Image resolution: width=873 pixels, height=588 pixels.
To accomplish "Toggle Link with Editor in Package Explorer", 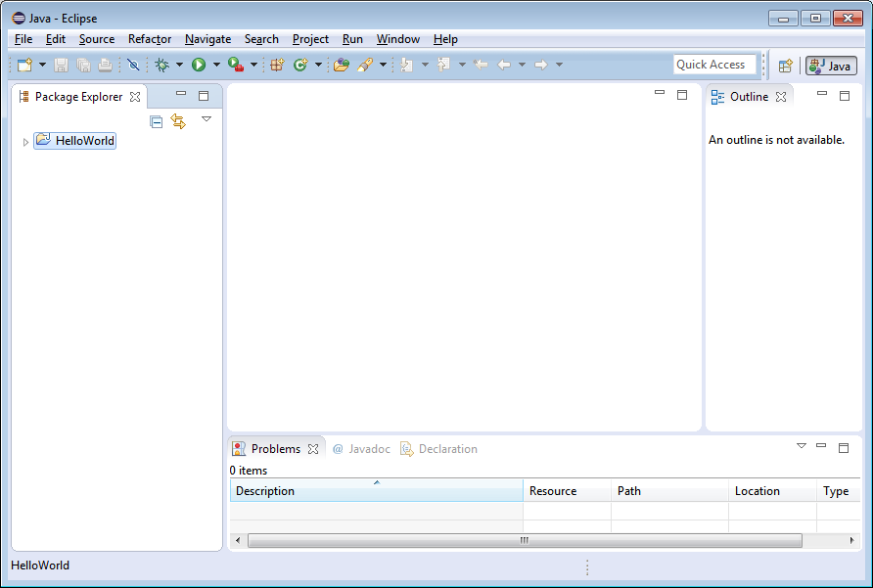I will (178, 121).
